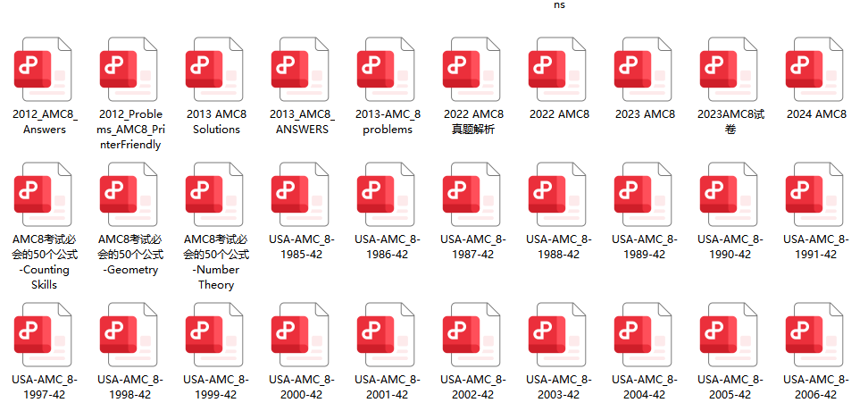Click the USA-AMC_8-1997-42 file icon
This screenshot has height=411, width=868.
click(x=45, y=334)
